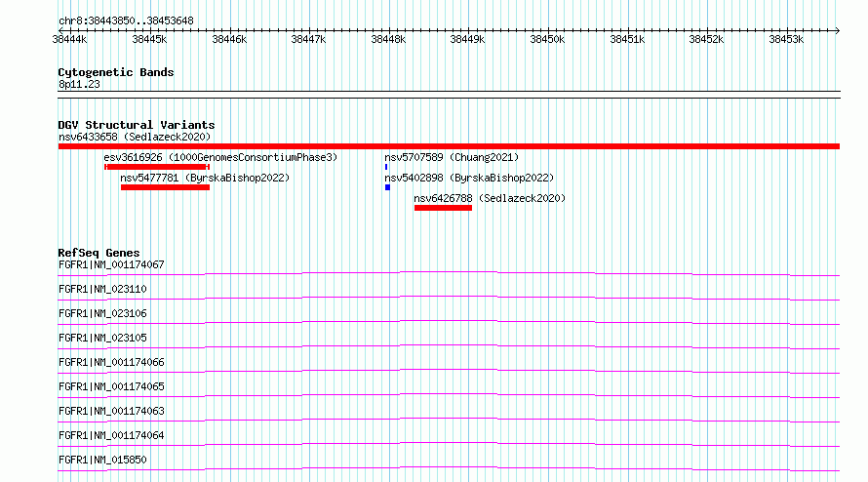Click the red nsv5477781 variant bar
The image size is (868, 482).
coord(165,187)
